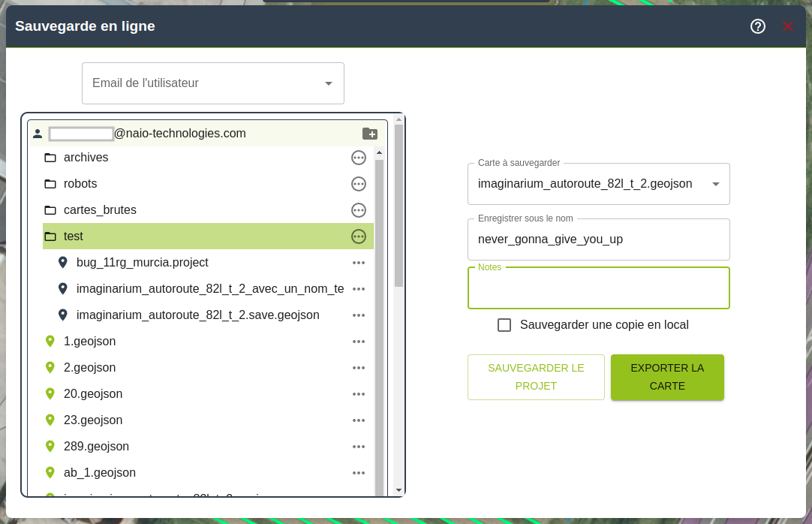The width and height of the screenshot is (812, 524).
Task: Click the Sauvegarder le projet button
Action: coord(536,377)
